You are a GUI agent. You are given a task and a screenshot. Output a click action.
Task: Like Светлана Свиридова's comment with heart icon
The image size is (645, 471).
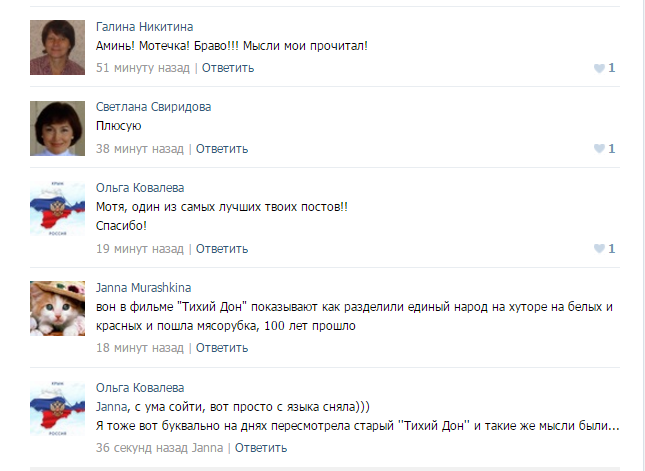pyautogui.click(x=599, y=149)
